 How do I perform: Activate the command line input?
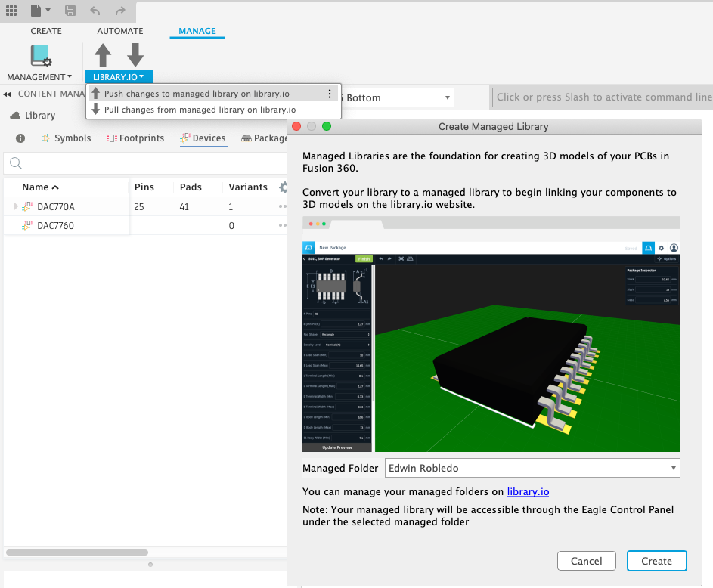pyautogui.click(x=603, y=97)
